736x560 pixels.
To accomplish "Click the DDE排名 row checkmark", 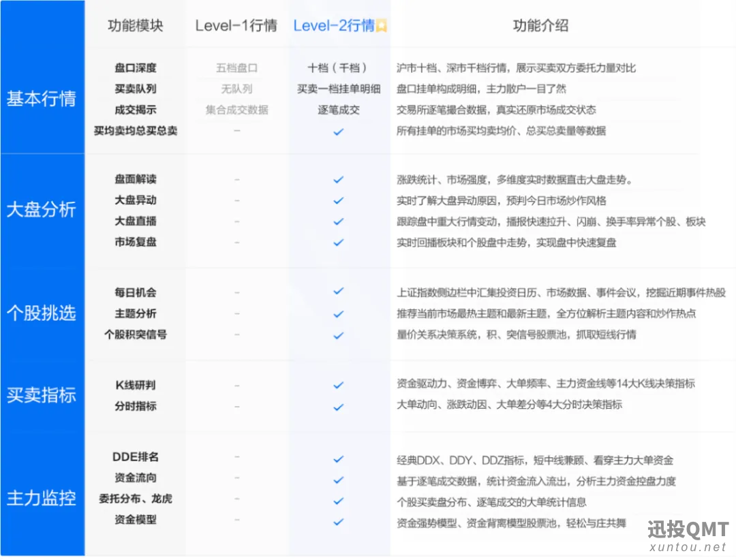I will [338, 459].
